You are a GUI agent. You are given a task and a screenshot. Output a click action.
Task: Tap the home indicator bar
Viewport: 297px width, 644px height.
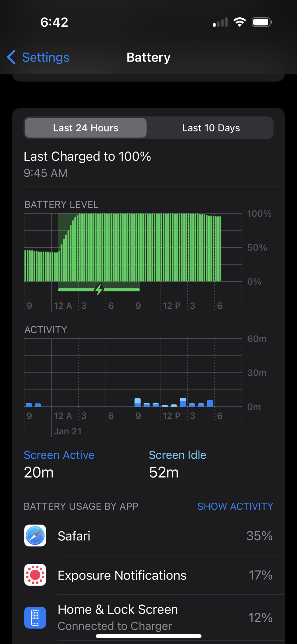149,636
